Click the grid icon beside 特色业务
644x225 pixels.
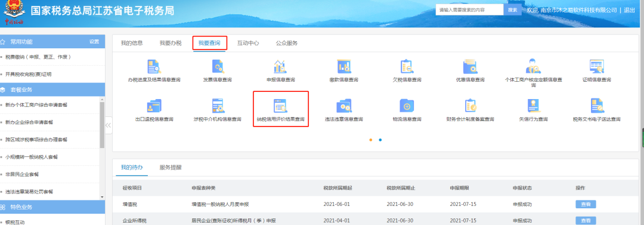(3, 207)
